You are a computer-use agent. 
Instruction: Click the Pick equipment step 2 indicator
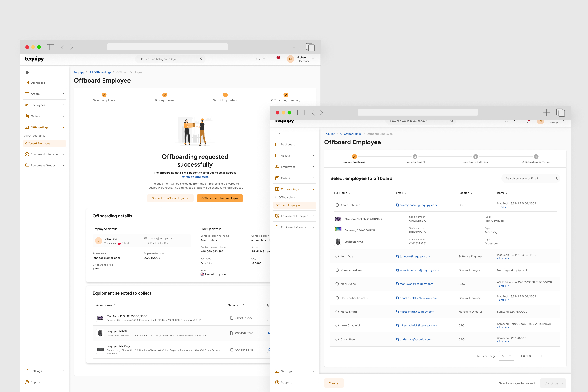415,157
